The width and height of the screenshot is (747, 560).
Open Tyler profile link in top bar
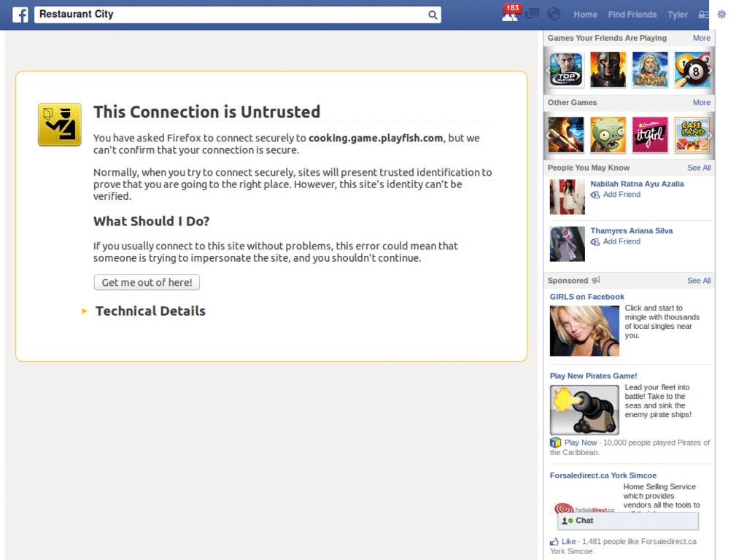click(x=678, y=15)
